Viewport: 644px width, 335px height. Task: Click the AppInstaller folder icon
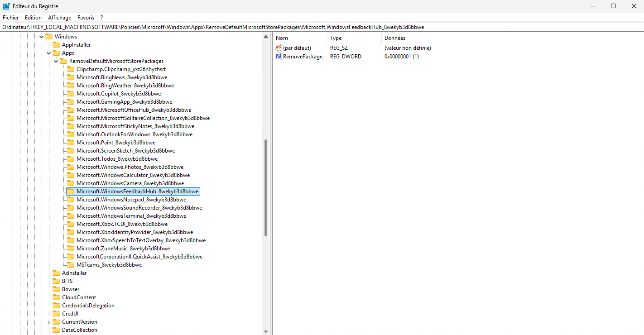point(56,45)
